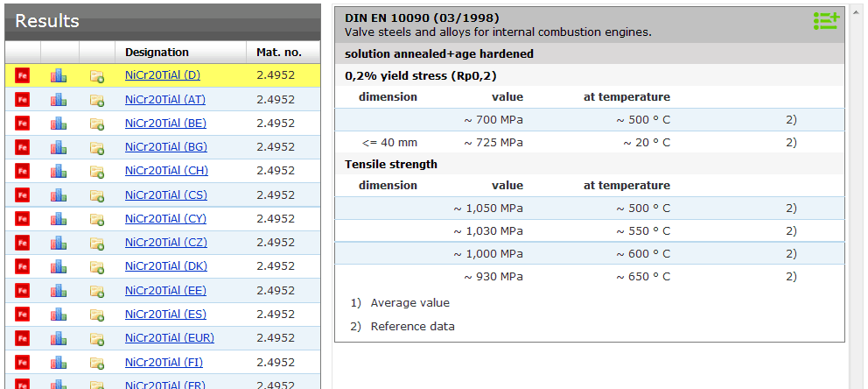Open the NiCr20TiAl (D) designation link
Image resolution: width=868 pixels, height=389 pixels.
tap(163, 76)
